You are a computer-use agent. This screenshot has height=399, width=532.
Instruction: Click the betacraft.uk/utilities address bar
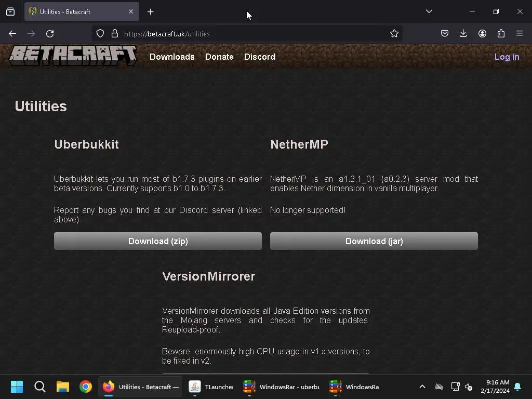pos(247,34)
